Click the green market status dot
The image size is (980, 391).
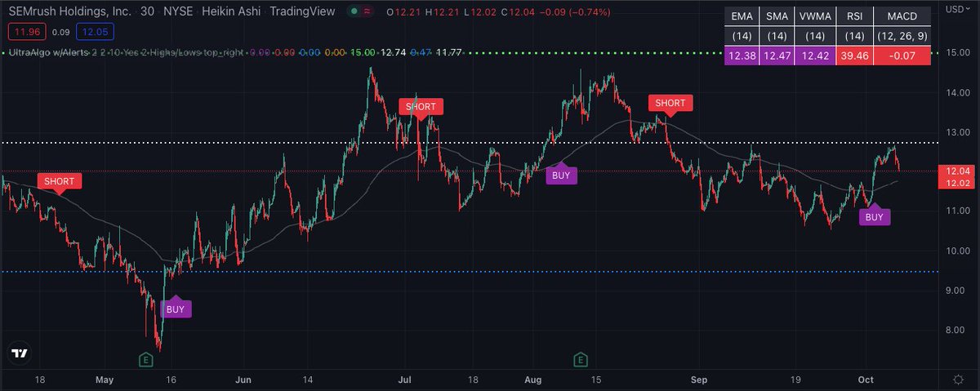(351, 11)
